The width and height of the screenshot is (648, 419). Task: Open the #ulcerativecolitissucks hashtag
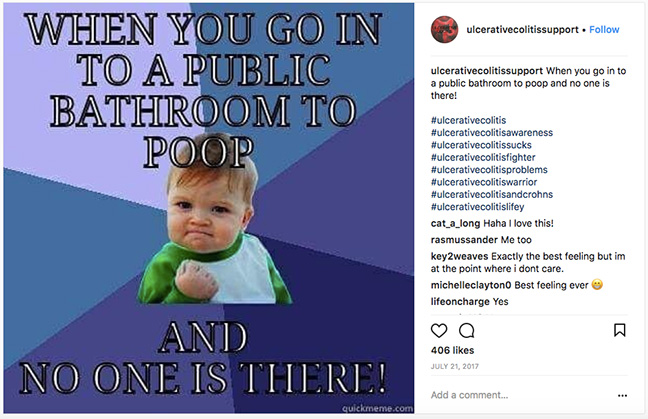pos(481,145)
